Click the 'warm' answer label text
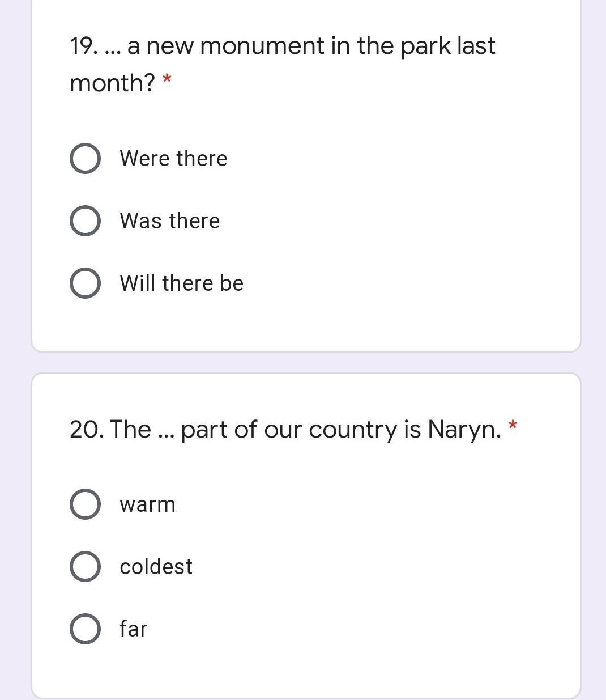606x700 pixels. coord(147,504)
